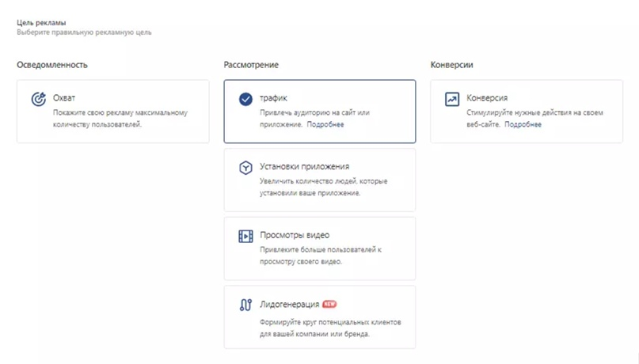The image size is (639, 364).
Task: Click the Конверсия chart arrow icon
Action: (452, 99)
